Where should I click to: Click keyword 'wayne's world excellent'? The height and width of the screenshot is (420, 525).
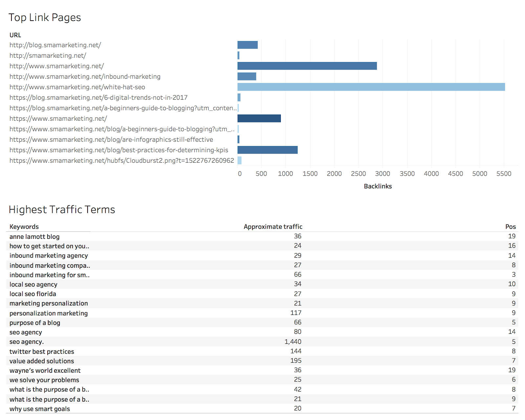(x=45, y=371)
